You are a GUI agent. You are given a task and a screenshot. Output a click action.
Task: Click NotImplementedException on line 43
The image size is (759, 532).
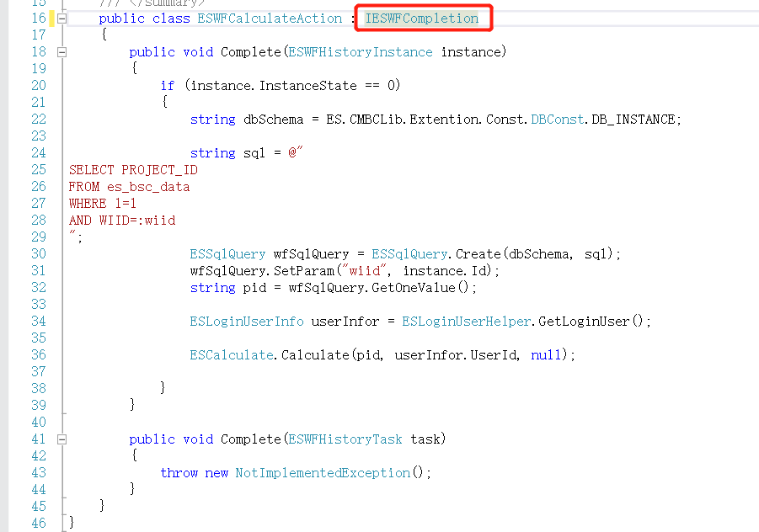click(323, 473)
